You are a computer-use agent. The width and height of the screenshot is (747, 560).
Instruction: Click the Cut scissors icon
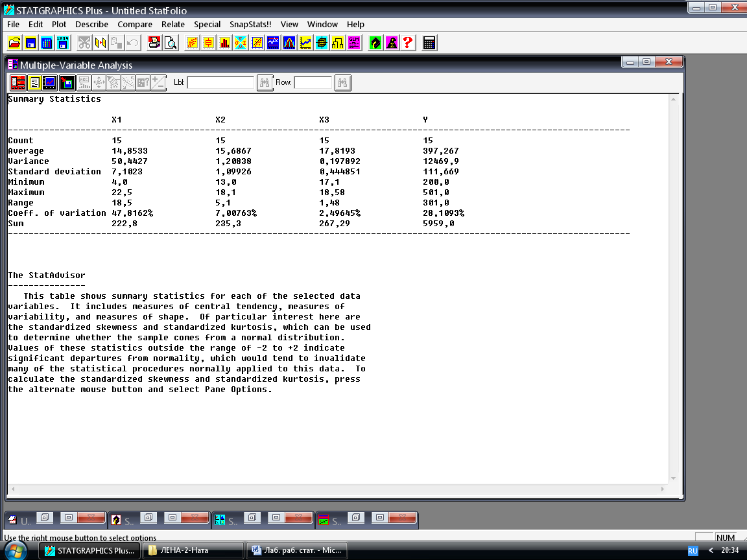(84, 43)
